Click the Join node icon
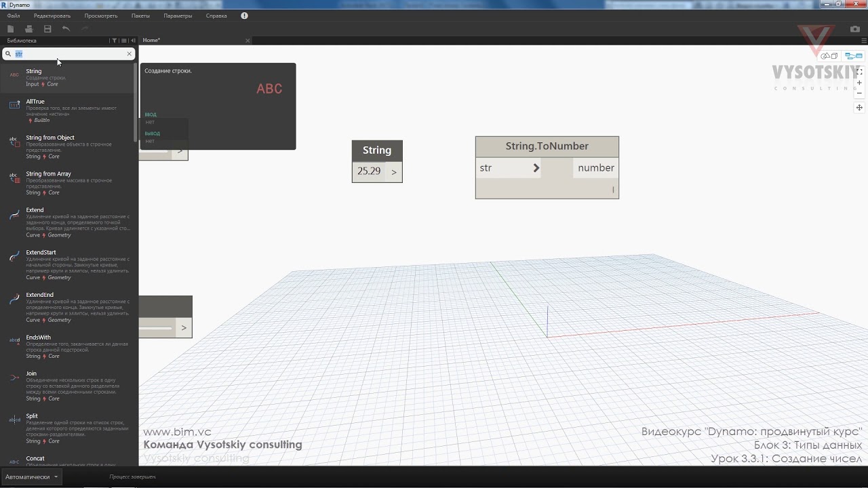868x488 pixels. [14, 377]
